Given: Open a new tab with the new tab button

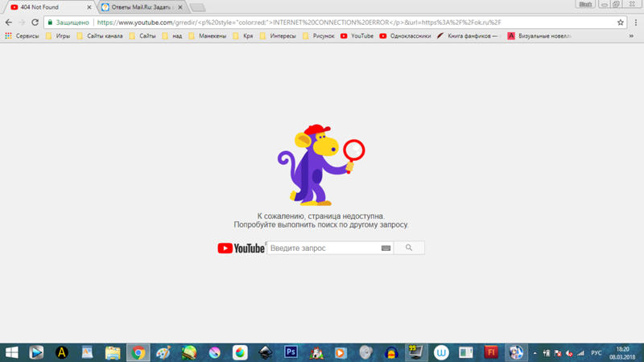Looking at the screenshot, I should 197,7.
